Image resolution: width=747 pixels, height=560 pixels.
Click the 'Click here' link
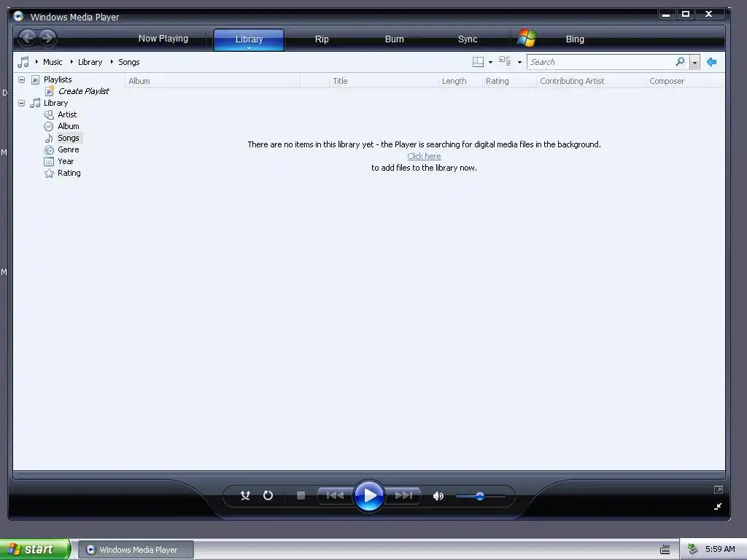[x=424, y=156]
